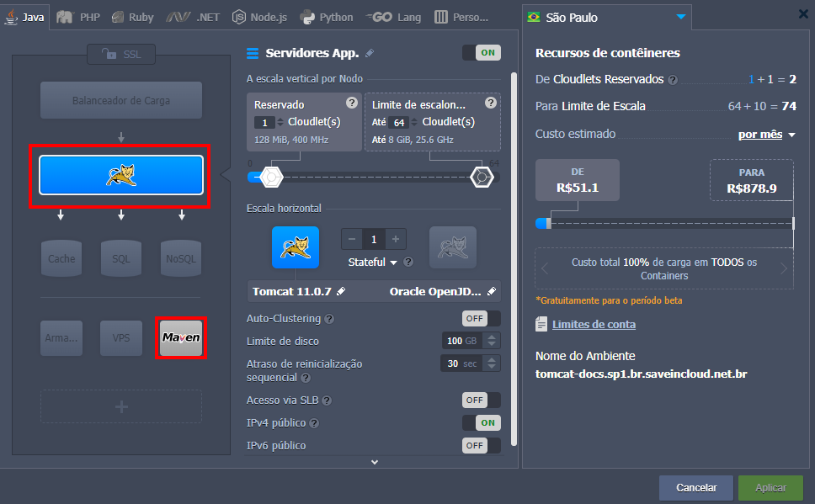Viewport: 815px width, 504px height.
Task: Adjust the Limite de disco spinner arrows
Action: 491,341
